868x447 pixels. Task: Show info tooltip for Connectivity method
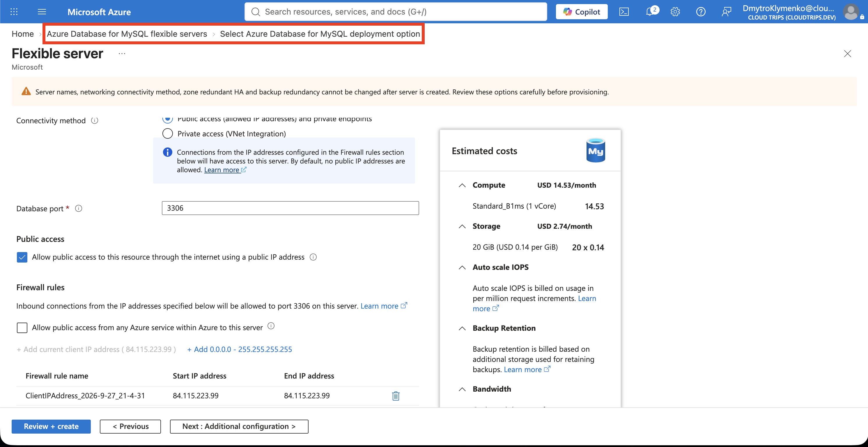pyautogui.click(x=95, y=120)
